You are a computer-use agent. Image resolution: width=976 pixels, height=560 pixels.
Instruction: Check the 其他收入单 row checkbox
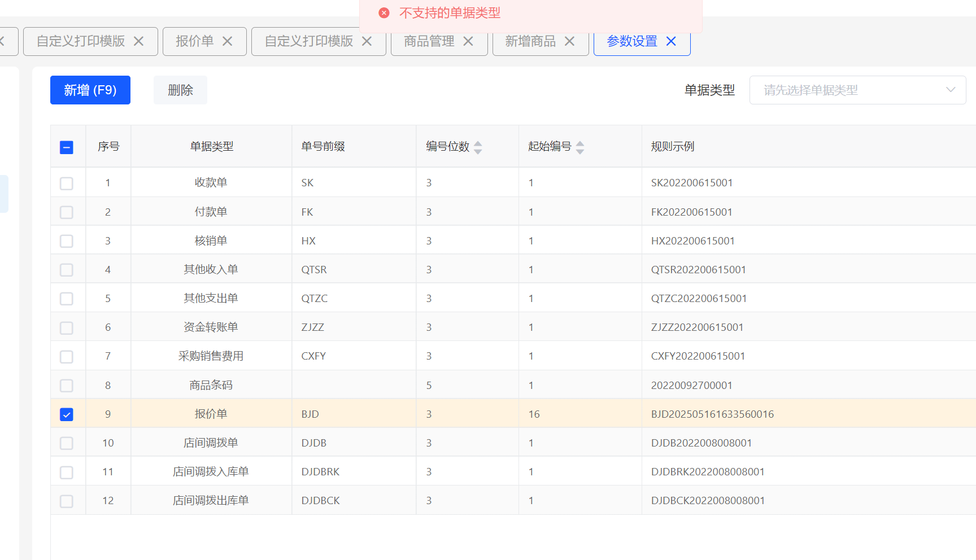67,270
